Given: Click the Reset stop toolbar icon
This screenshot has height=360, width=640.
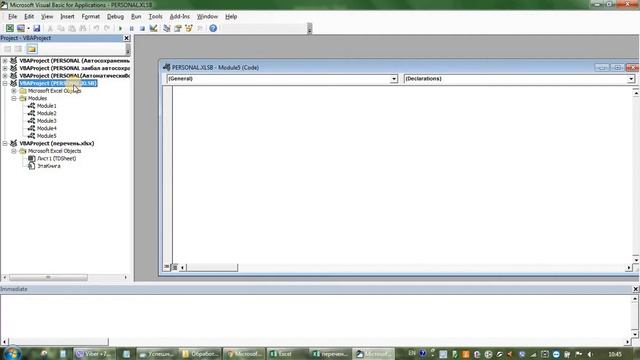Looking at the screenshot, I should click(142, 28).
